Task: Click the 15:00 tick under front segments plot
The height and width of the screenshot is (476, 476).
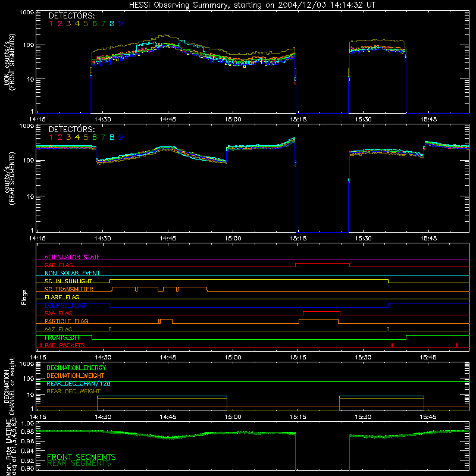Action: pyautogui.click(x=233, y=120)
